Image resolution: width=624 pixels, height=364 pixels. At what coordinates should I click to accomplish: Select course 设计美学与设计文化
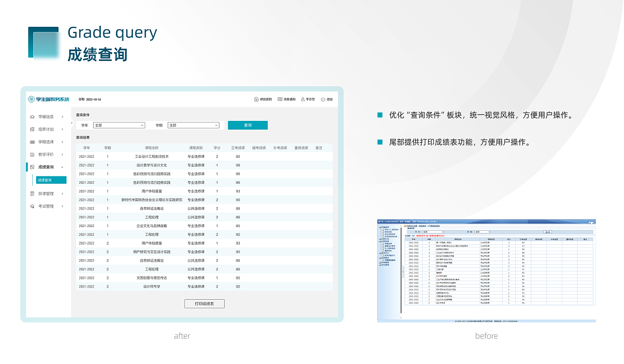click(x=152, y=165)
